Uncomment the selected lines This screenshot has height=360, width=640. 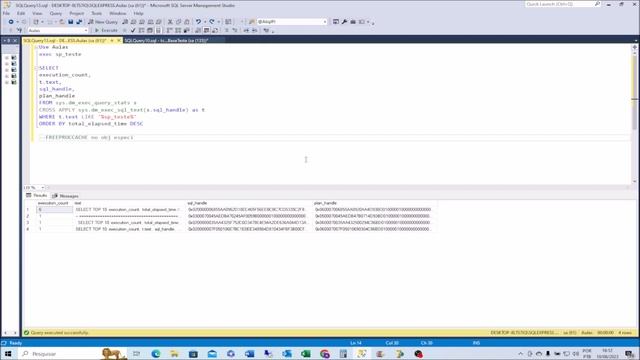[235, 31]
